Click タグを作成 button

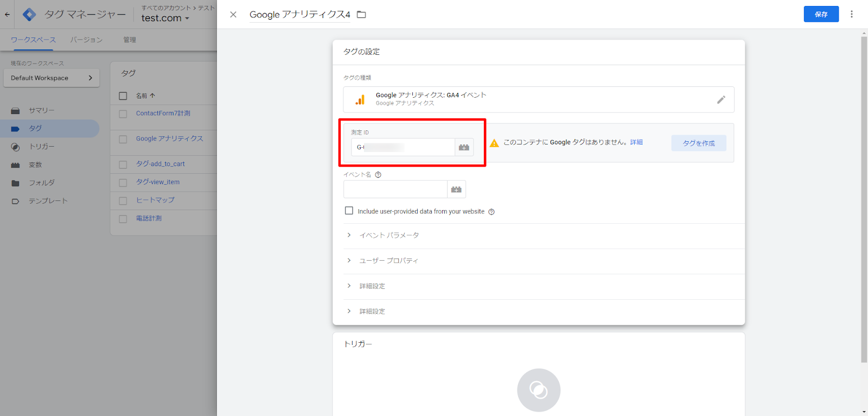[699, 143]
